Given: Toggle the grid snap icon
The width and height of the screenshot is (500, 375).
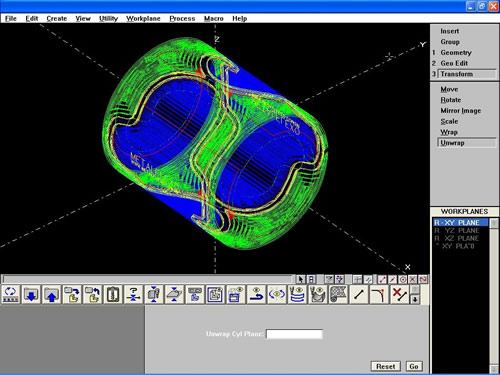Looking at the screenshot, I should (x=357, y=279).
